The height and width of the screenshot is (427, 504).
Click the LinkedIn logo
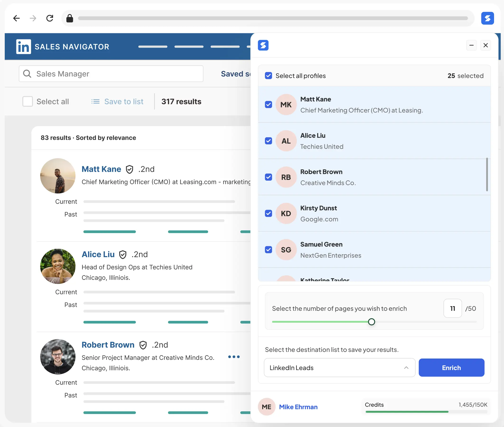point(23,46)
